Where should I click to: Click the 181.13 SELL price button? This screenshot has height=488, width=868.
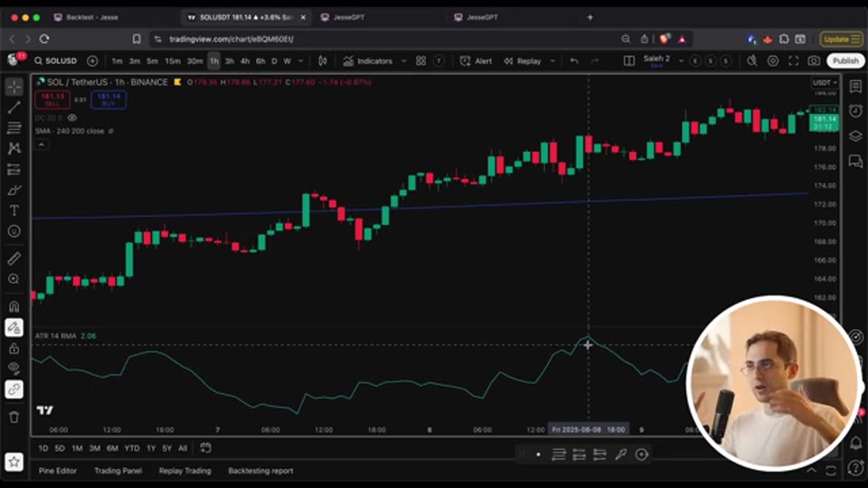[x=52, y=99]
